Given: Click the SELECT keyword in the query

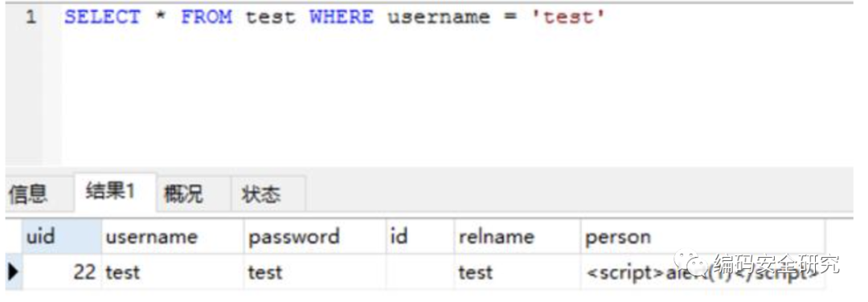Looking at the screenshot, I should point(102,17).
